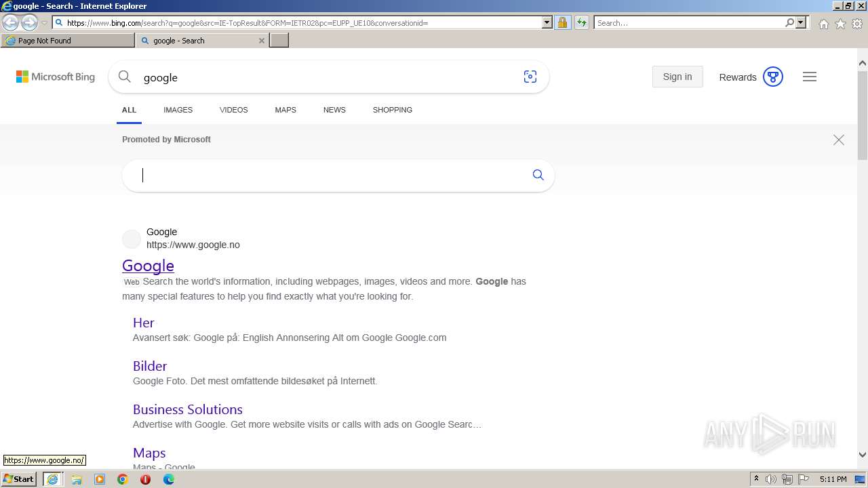The width and height of the screenshot is (868, 488).
Task: Launch Opera from the taskbar
Action: coord(145,479)
